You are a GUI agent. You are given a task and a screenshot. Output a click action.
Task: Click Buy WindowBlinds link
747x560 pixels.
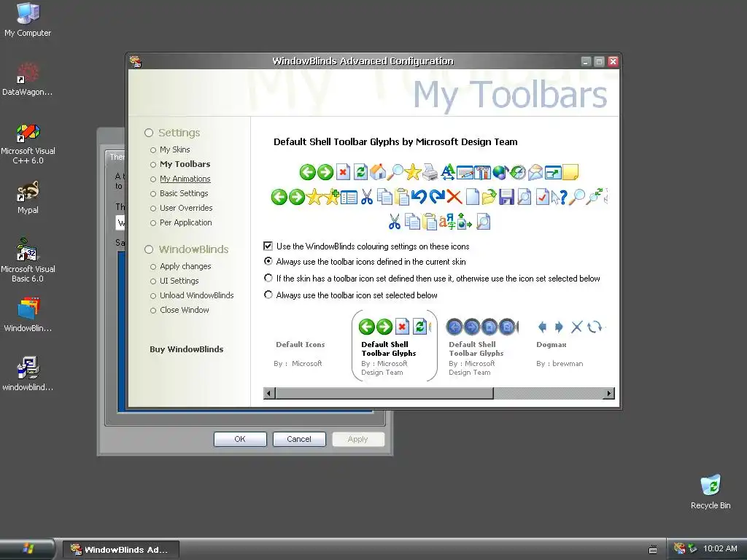tap(186, 349)
